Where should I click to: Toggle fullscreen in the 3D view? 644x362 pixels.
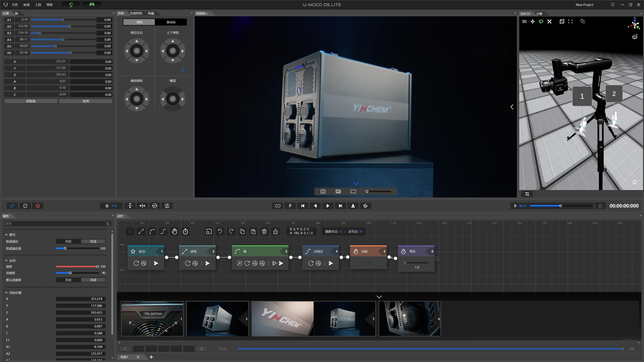tap(570, 21)
